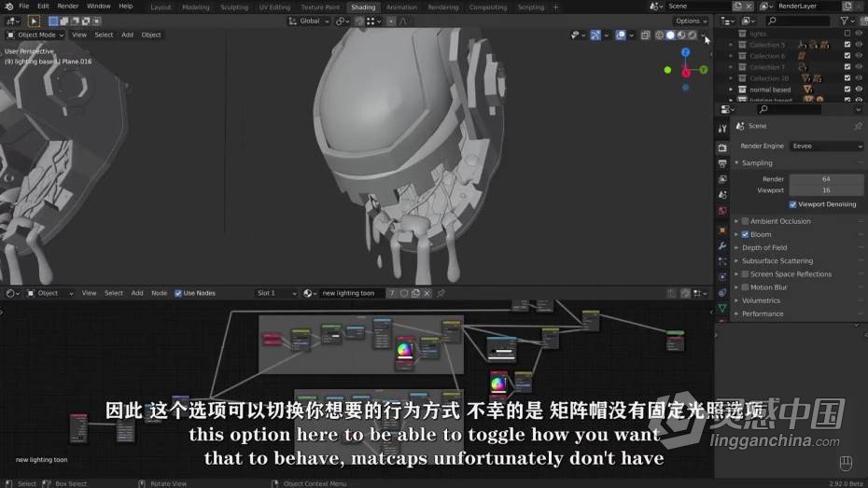Click the Y axis on navigation gizmo

click(x=704, y=70)
